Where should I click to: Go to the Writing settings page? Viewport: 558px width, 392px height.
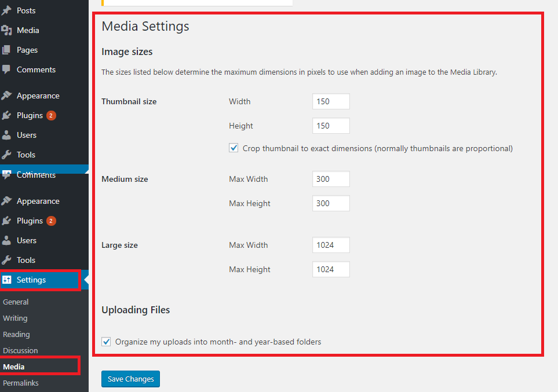point(15,318)
